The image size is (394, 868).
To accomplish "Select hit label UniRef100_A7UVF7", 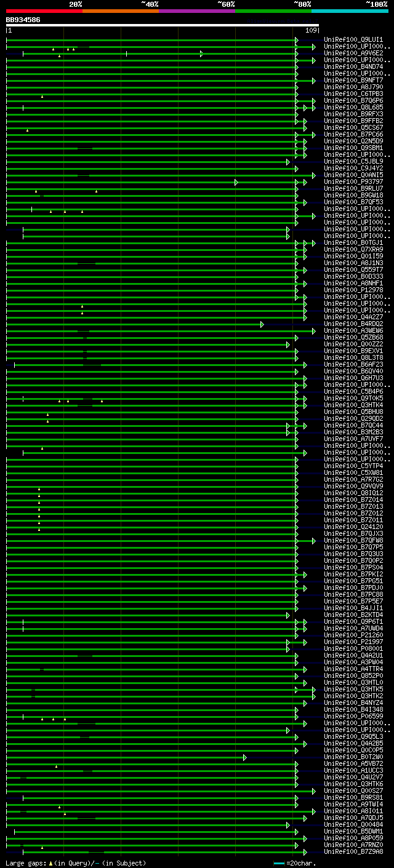I will click(353, 439).
